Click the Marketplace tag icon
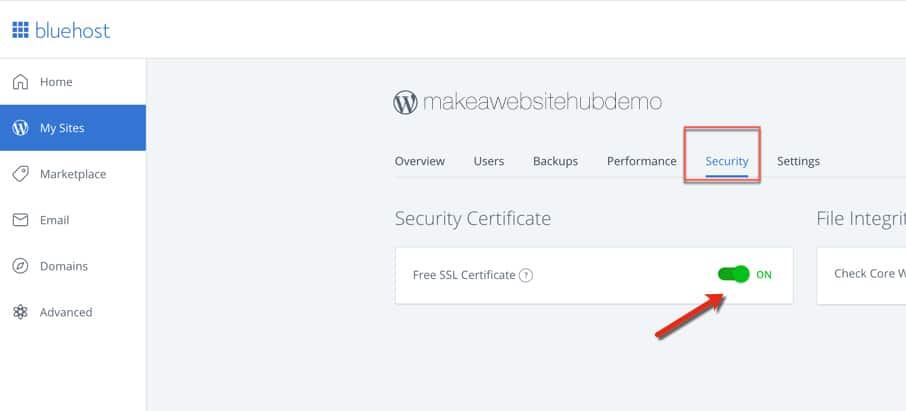The height and width of the screenshot is (411, 906). (20, 174)
